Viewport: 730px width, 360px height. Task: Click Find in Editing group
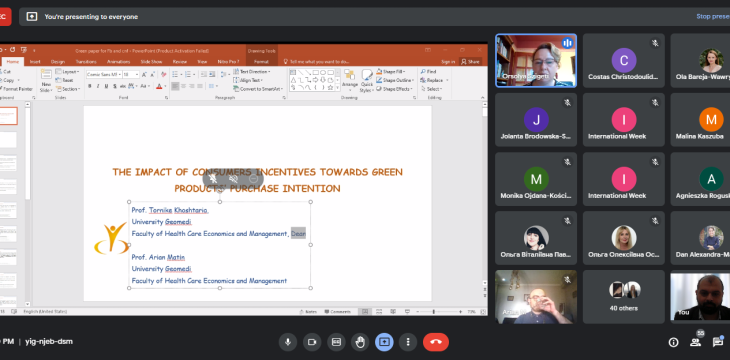tap(428, 72)
